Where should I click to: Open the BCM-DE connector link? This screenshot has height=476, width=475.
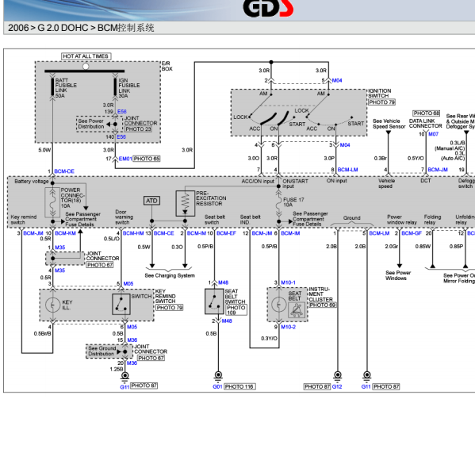coord(64,171)
